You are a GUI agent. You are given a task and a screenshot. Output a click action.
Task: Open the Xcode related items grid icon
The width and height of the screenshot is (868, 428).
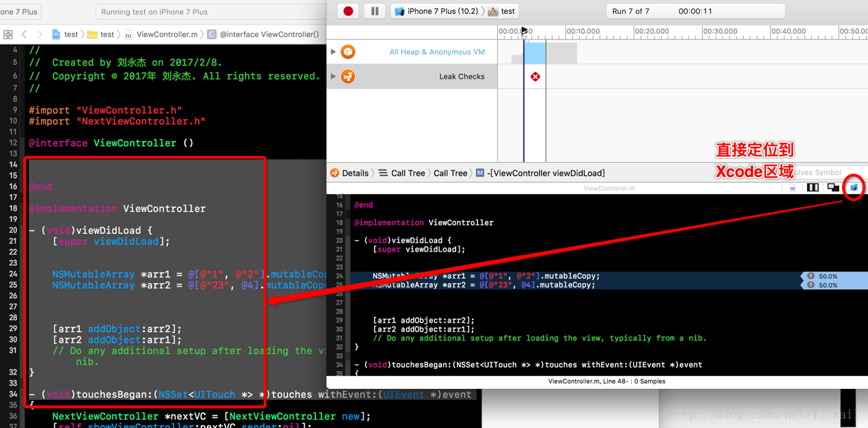click(x=8, y=34)
